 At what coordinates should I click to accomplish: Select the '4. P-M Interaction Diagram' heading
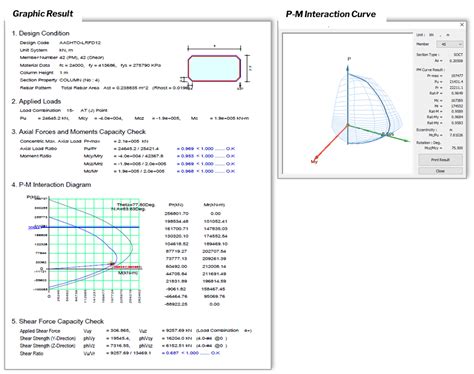[x=51, y=185]
